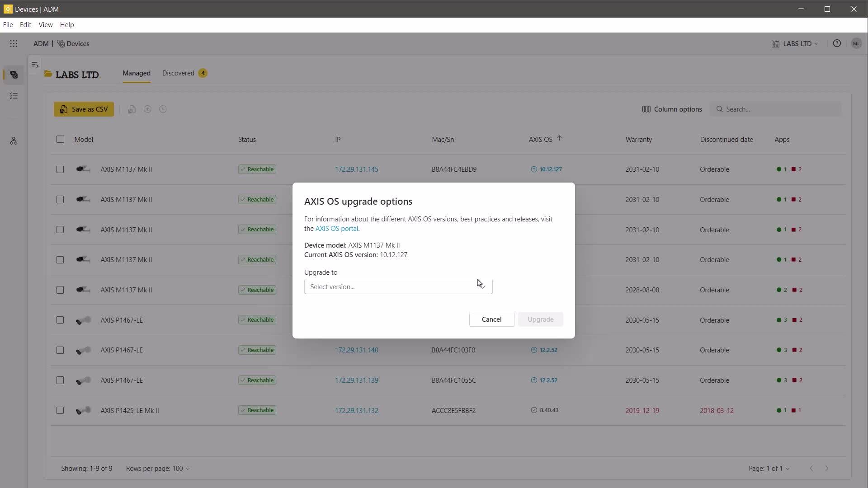This screenshot has height=488, width=868.
Task: Click the devices sidebar icon
Action: pyautogui.click(x=14, y=75)
